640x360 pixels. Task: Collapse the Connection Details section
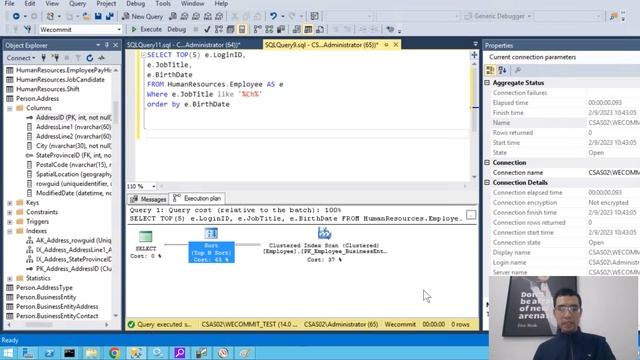pos(487,183)
